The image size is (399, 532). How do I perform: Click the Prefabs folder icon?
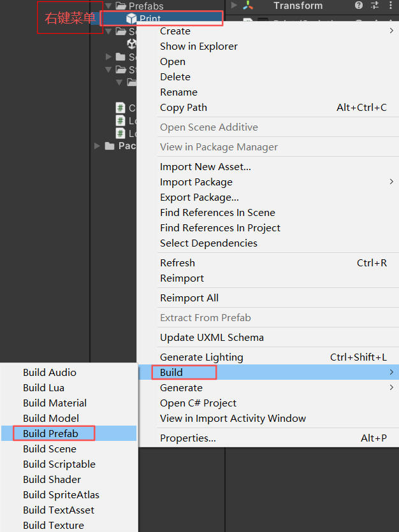click(121, 6)
